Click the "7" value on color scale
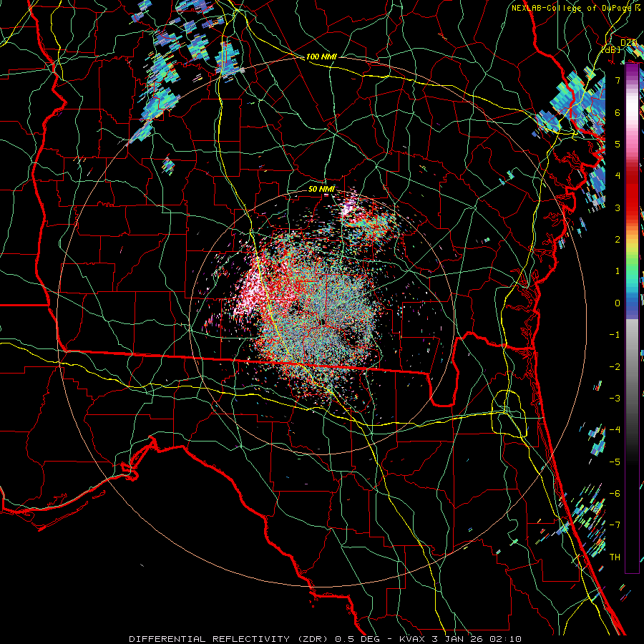The image size is (644, 644). 618,80
